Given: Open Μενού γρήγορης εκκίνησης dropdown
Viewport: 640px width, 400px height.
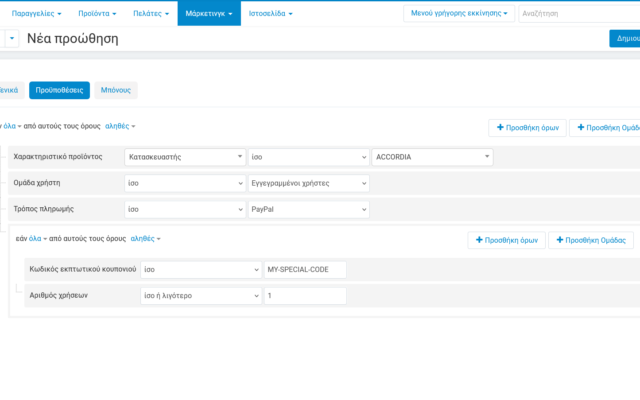Looking at the screenshot, I should (x=461, y=14).
